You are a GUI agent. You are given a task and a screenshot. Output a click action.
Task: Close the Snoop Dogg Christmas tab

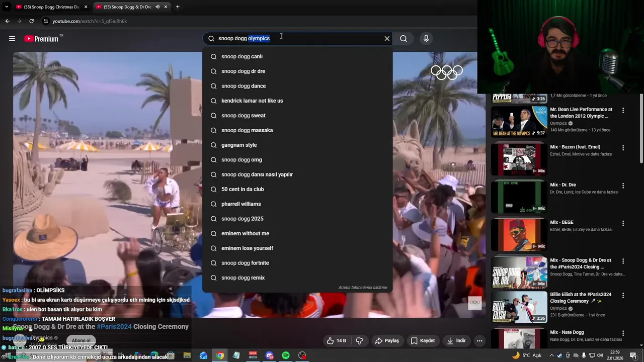[x=86, y=7]
